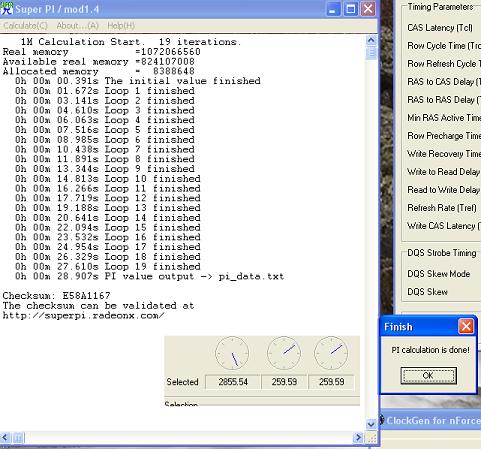Minimize the Super PI window
The height and width of the screenshot is (449, 481).
(x=332, y=9)
